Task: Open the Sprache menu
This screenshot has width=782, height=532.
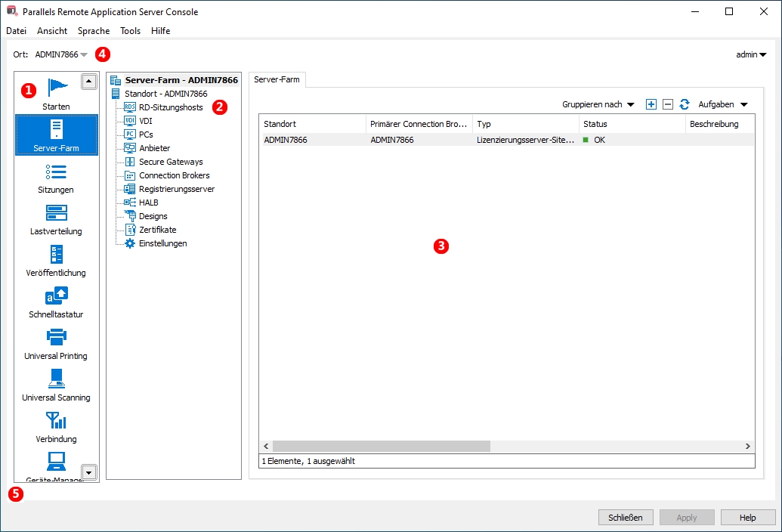Action: pyautogui.click(x=94, y=31)
